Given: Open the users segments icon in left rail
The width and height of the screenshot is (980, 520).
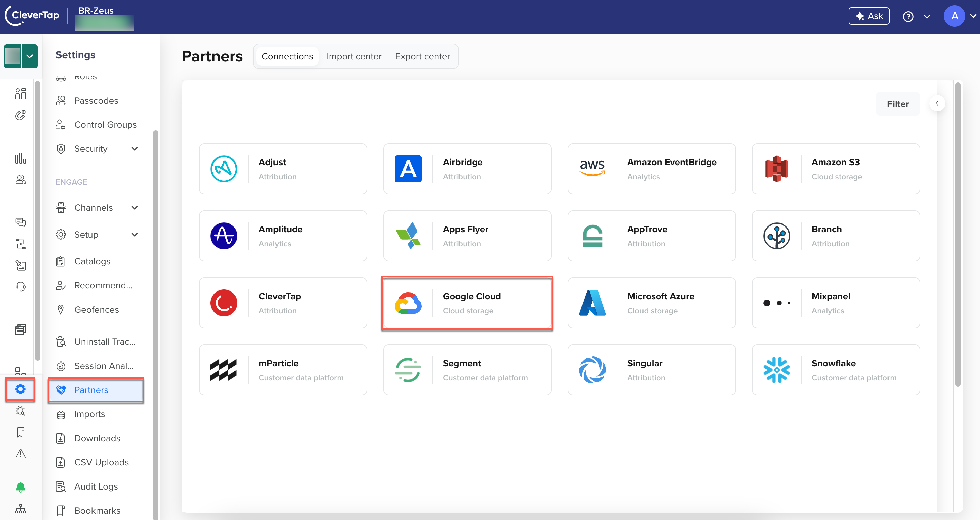Looking at the screenshot, I should [20, 180].
